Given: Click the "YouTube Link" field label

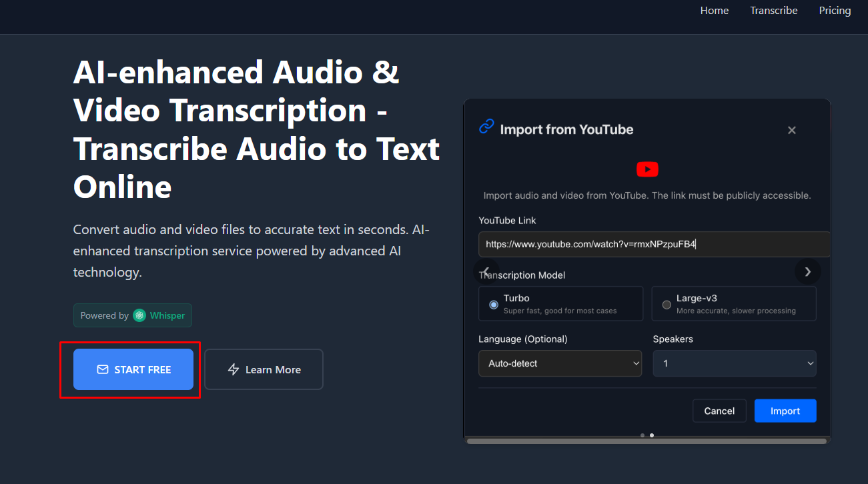Looking at the screenshot, I should point(507,220).
